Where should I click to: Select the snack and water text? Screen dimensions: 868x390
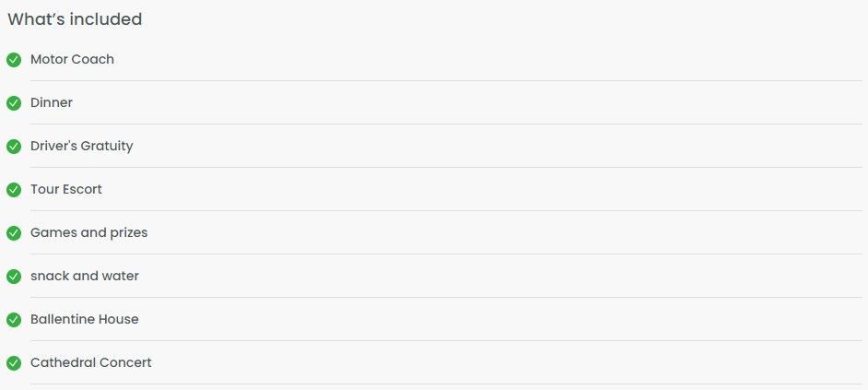[x=84, y=276]
